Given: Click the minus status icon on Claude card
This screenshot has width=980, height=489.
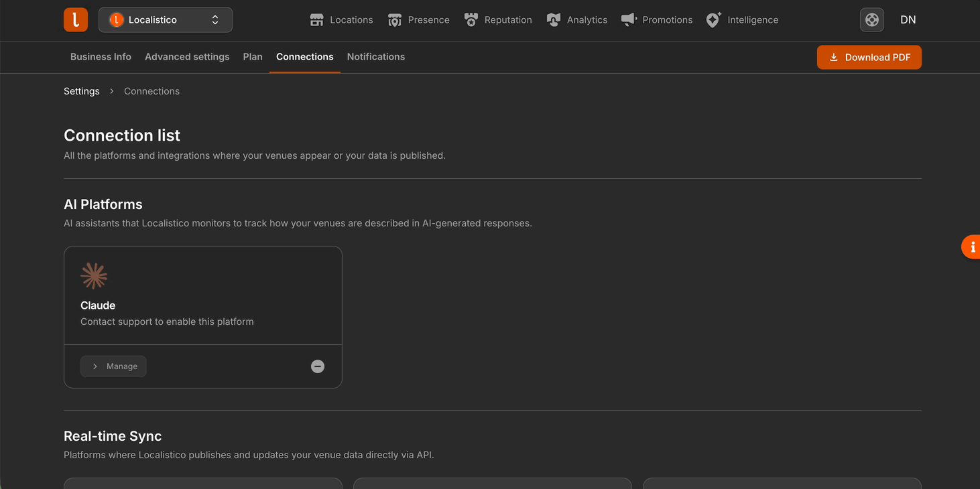Looking at the screenshot, I should tap(318, 366).
